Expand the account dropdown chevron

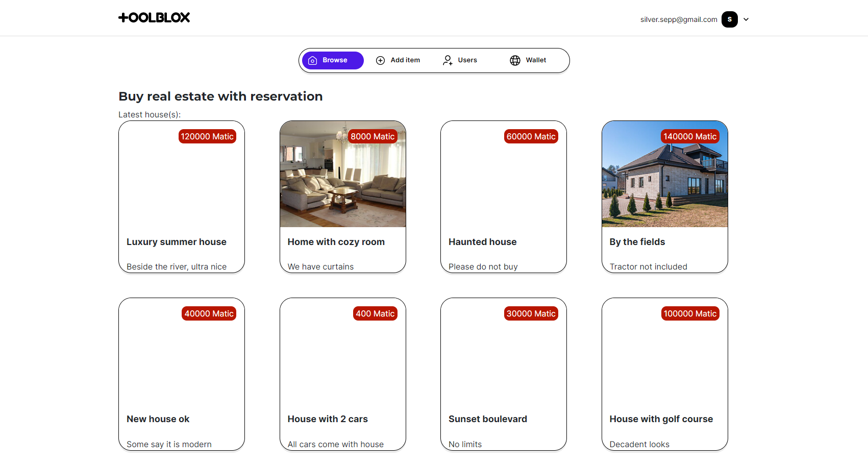pyautogui.click(x=746, y=19)
